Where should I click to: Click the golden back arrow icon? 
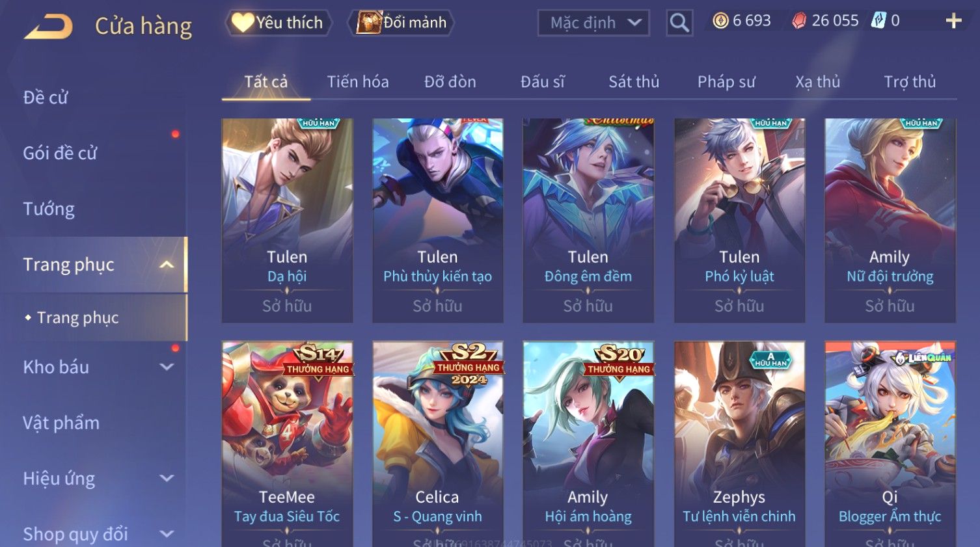(x=48, y=27)
